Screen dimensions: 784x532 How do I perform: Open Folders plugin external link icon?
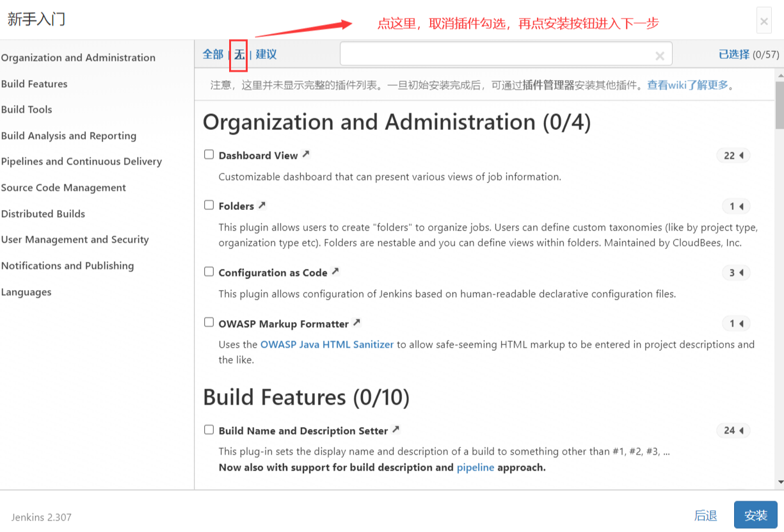click(x=262, y=206)
